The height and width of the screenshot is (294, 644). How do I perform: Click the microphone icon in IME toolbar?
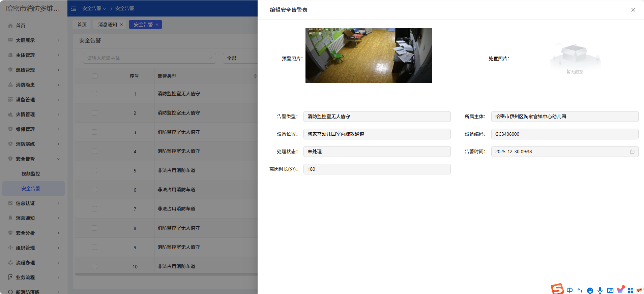[600, 290]
